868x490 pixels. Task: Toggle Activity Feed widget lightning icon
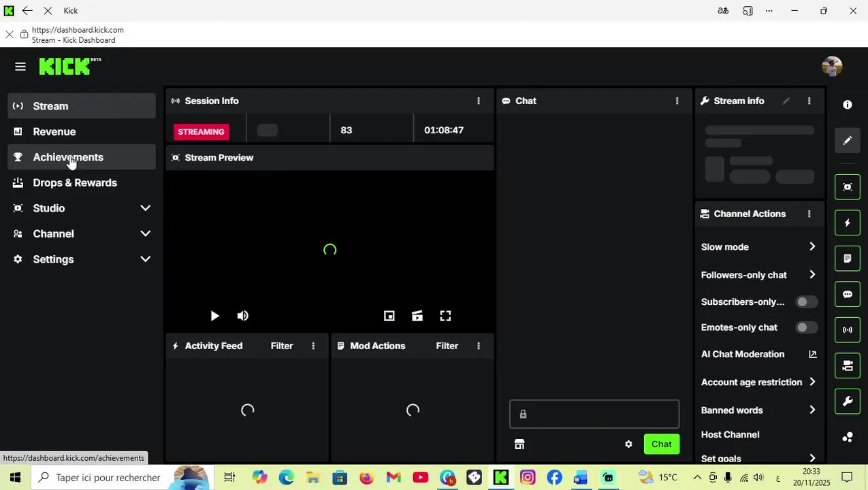click(x=848, y=223)
